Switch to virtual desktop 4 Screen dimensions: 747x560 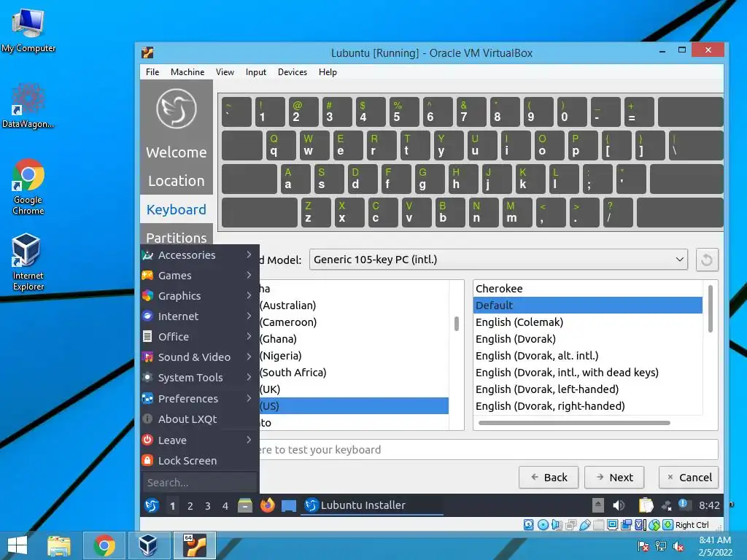pyautogui.click(x=225, y=506)
